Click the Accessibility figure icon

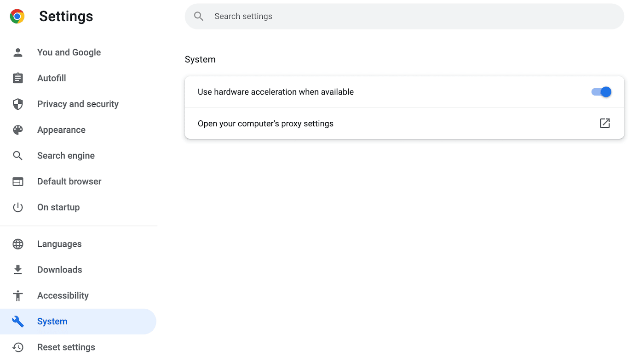(x=18, y=295)
